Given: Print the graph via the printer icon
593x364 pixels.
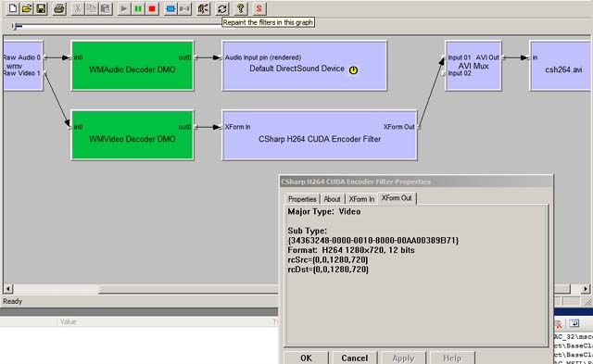Looking at the screenshot, I should tap(59, 8).
